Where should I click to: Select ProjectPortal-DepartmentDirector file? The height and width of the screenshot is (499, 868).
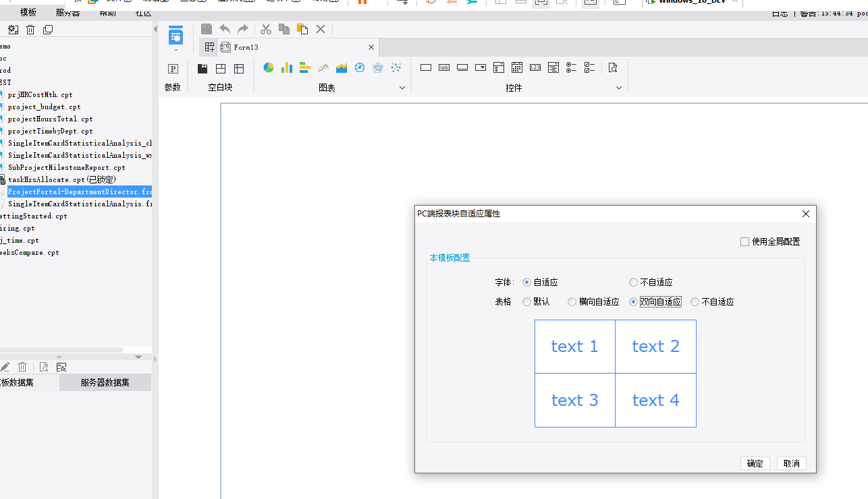(79, 192)
